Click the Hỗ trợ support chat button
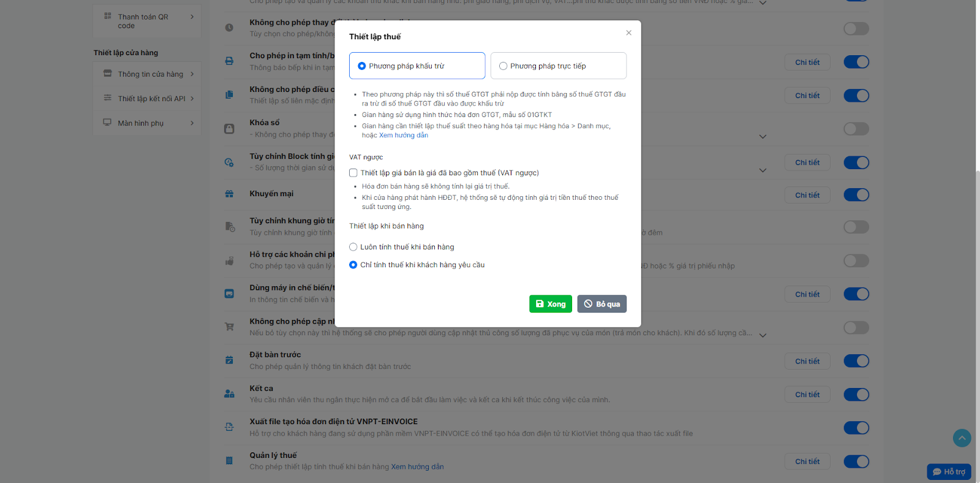The image size is (980, 483). click(x=949, y=472)
